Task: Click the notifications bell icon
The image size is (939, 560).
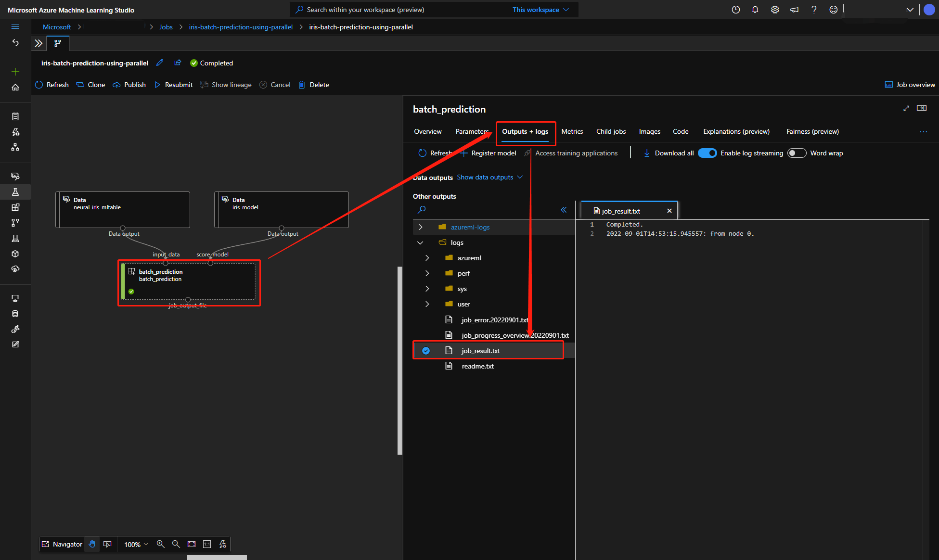Action: [x=755, y=10]
